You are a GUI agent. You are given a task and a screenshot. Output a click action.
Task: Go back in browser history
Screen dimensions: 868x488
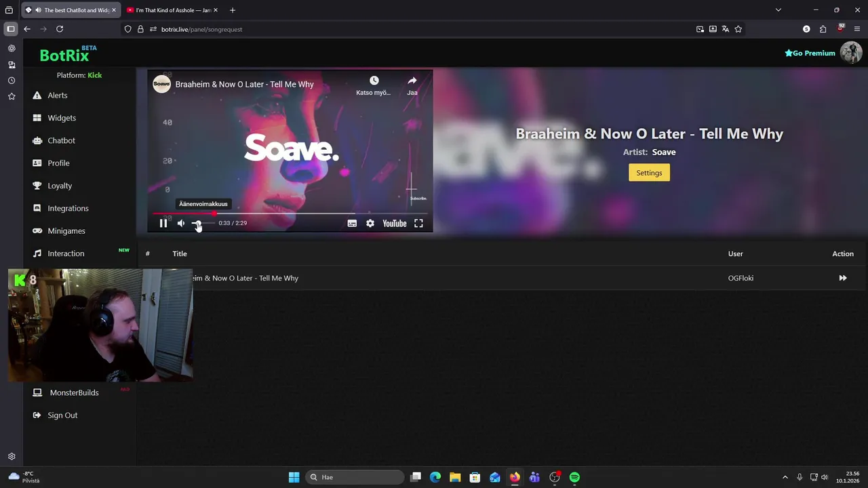click(27, 29)
